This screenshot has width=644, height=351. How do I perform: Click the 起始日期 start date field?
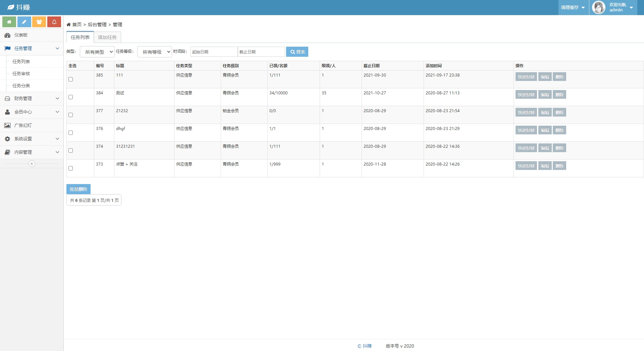point(214,52)
